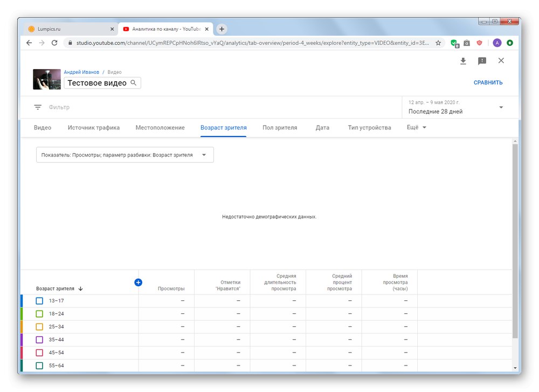Image resolution: width=539 pixels, height=392 pixels.
Task: Open the send feedback icon
Action: click(482, 60)
